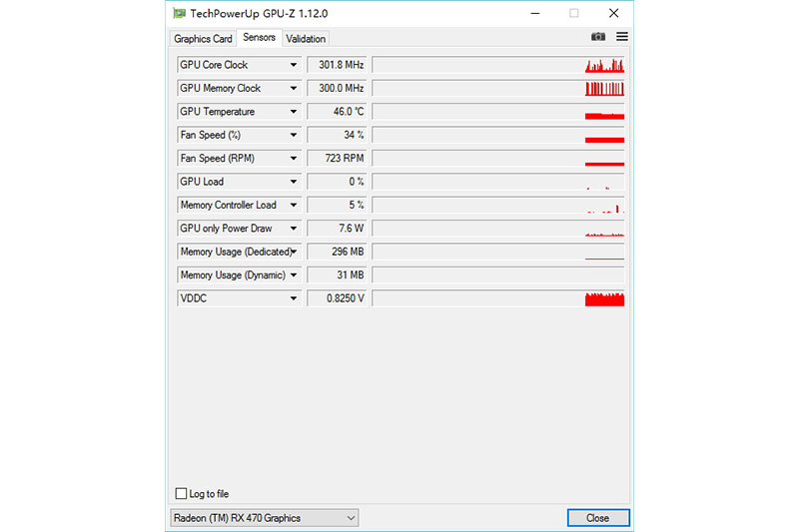Open the hamburger menu icon
This screenshot has height=532, width=799.
click(622, 37)
